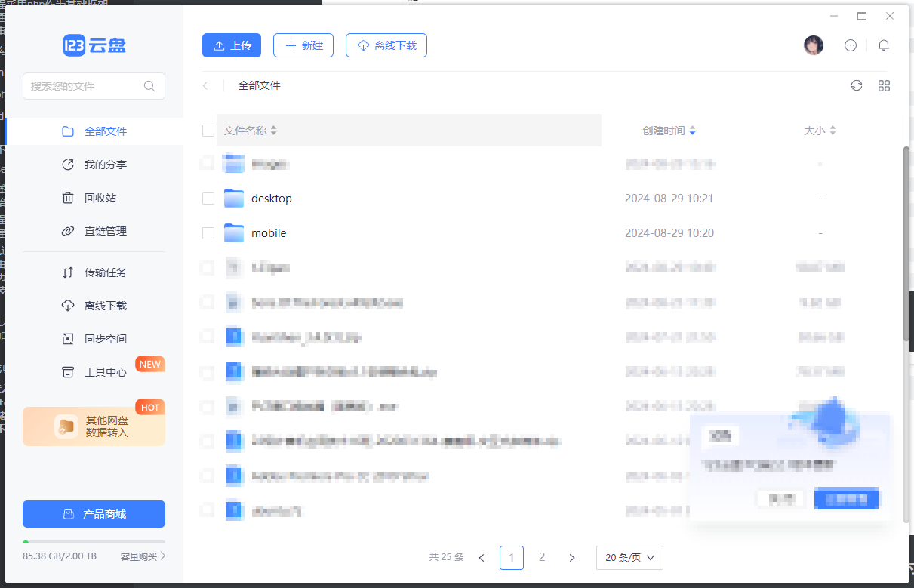Click inside the 搜索您的文件 search box
This screenshot has width=914, height=588.
[x=83, y=86]
